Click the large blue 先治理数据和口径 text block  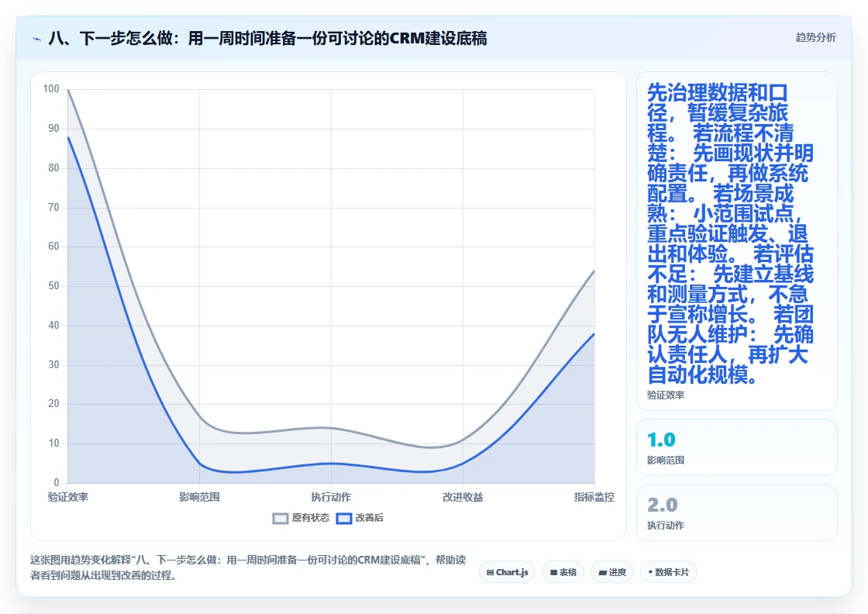pyautogui.click(x=730, y=233)
